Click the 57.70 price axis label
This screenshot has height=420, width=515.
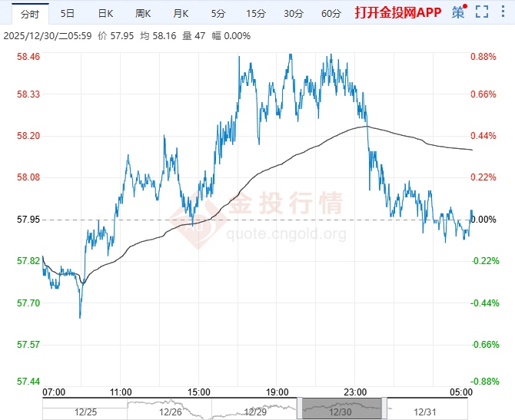click(28, 303)
